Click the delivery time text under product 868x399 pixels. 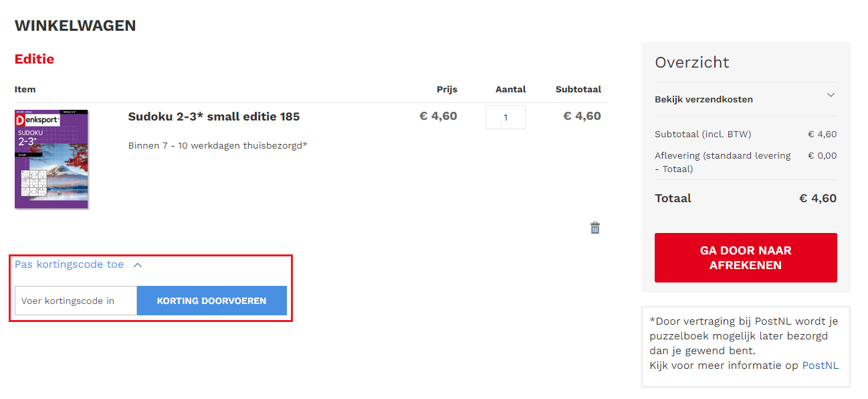point(217,145)
